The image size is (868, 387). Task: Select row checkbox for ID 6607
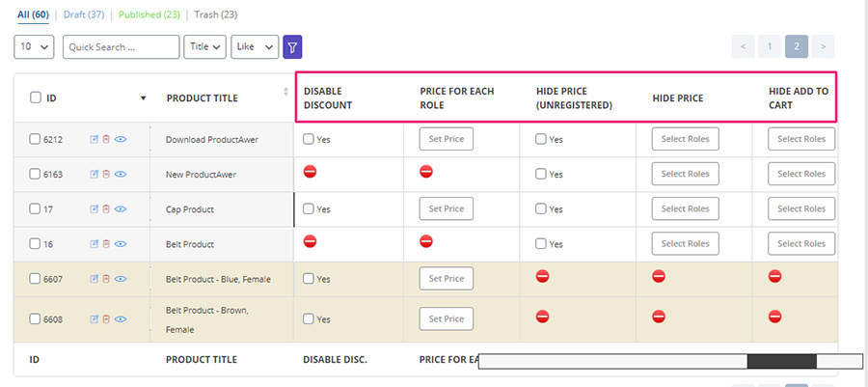[35, 279]
